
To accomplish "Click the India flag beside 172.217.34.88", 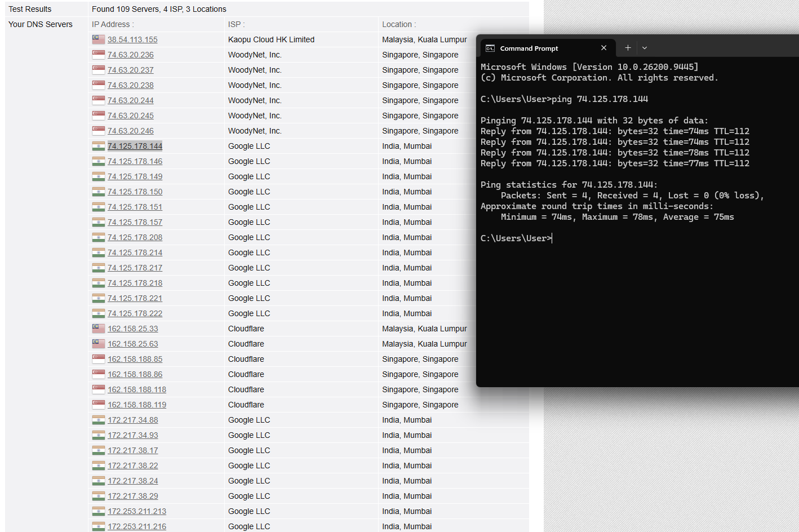I will (x=99, y=420).
